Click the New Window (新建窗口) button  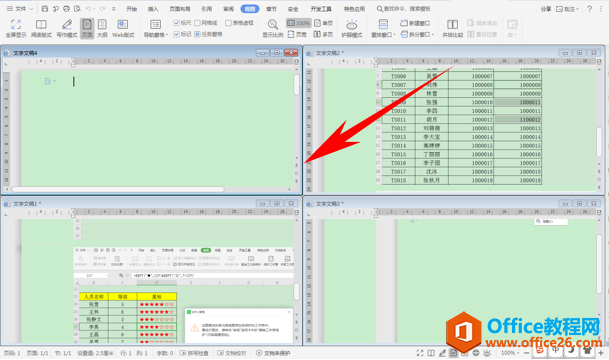(415, 23)
